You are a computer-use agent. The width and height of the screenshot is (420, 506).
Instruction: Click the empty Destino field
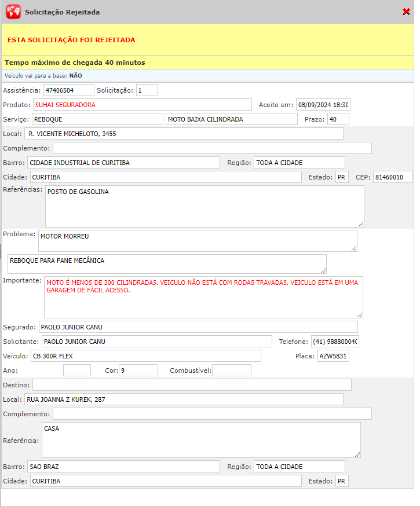pyautogui.click(x=192, y=385)
